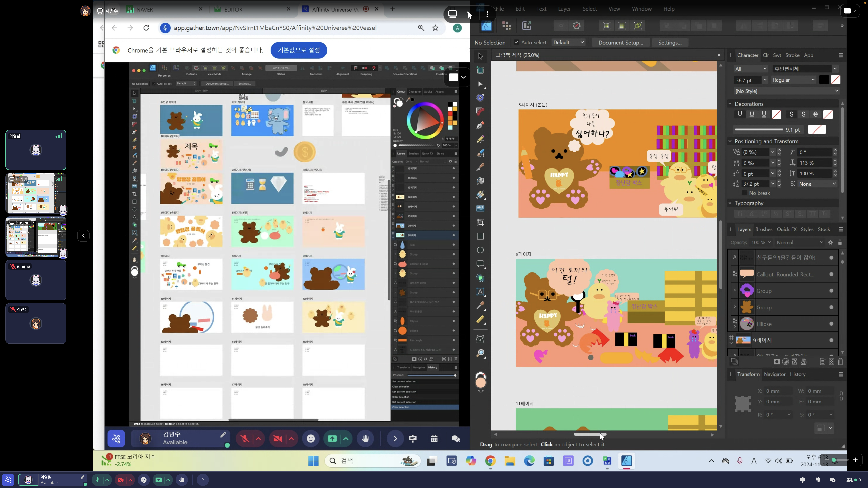Click the Mask Layer icon
868x488 pixels.
(x=777, y=361)
